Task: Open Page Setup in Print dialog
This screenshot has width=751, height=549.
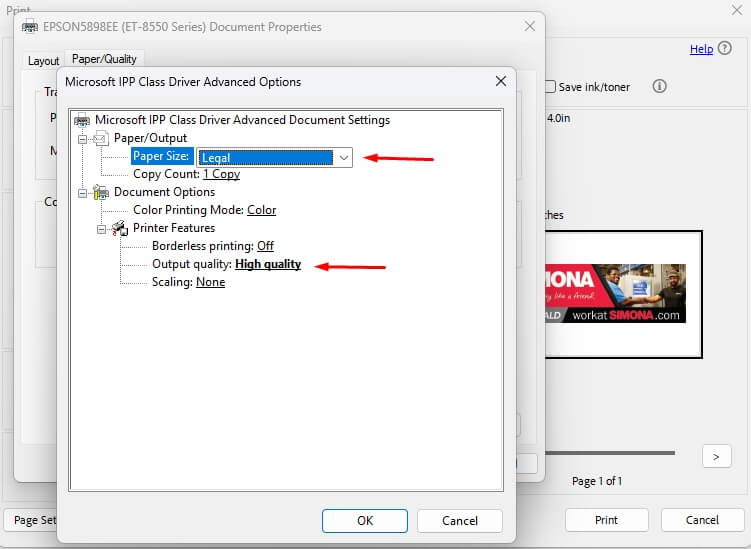Action: [x=31, y=520]
